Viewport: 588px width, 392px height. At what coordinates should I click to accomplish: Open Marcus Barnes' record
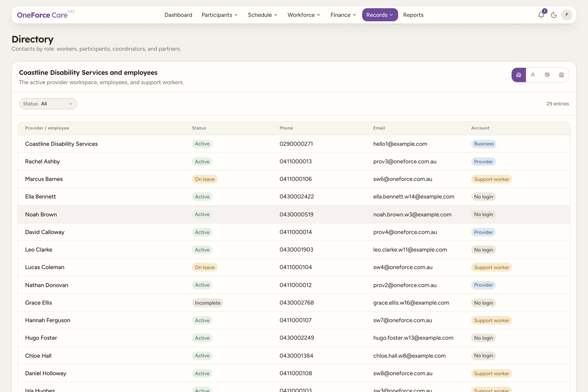[294, 179]
